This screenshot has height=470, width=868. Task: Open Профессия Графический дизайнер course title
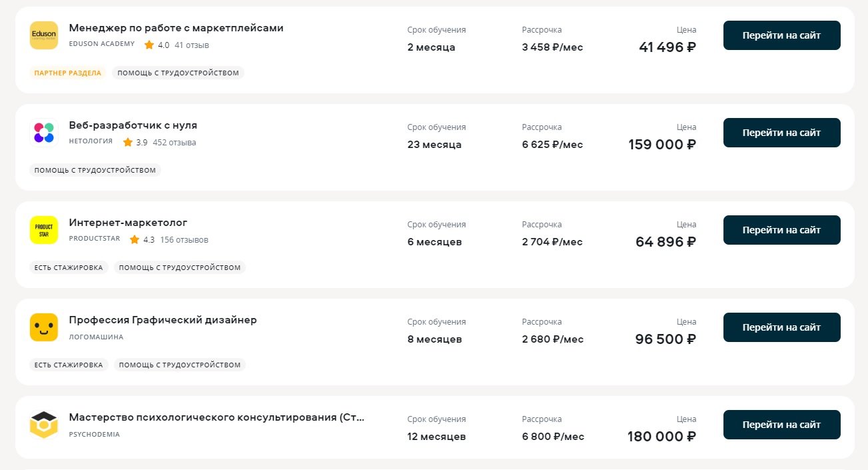click(163, 320)
